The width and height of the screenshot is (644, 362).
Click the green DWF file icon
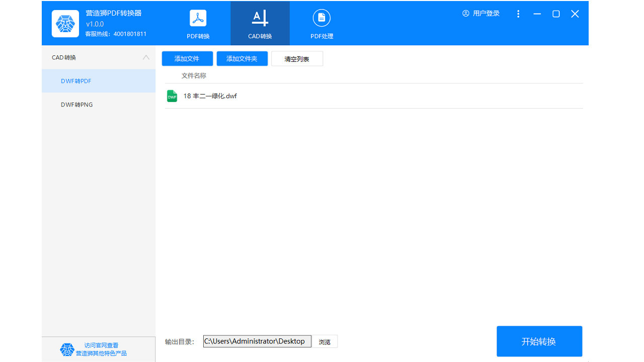[x=172, y=96]
